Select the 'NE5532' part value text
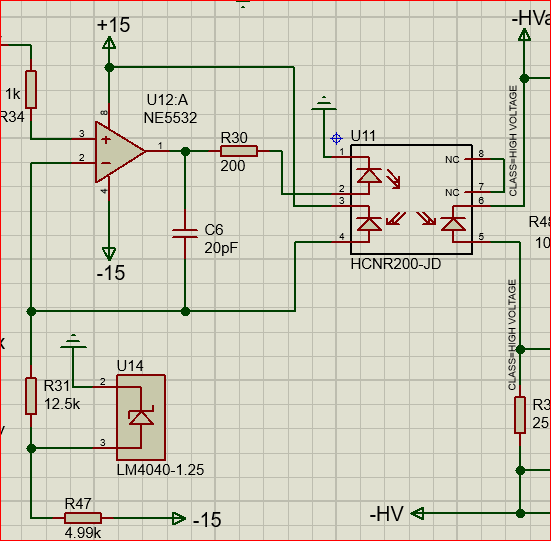 (x=170, y=118)
